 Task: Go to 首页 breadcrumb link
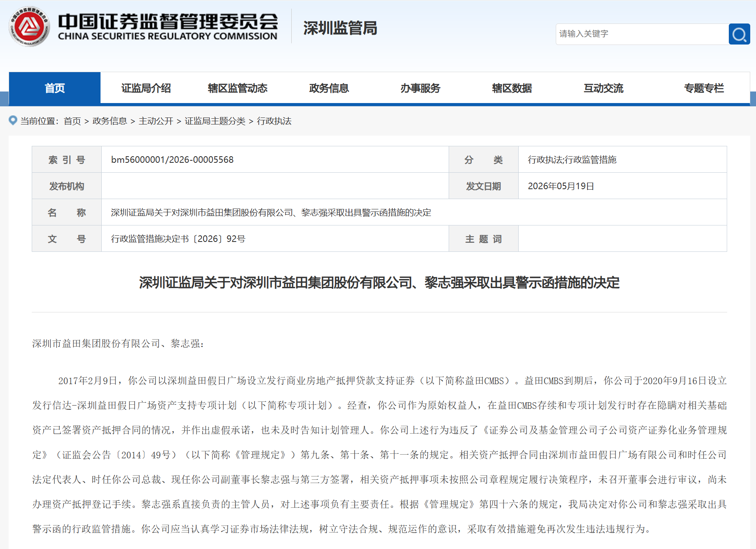(73, 121)
